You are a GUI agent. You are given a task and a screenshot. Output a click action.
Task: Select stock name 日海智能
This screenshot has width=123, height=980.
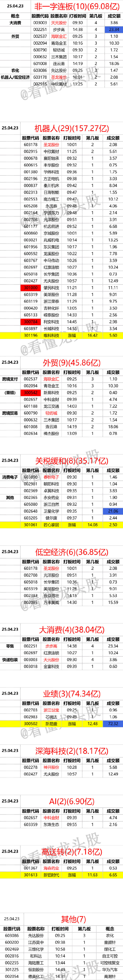tap(51, 193)
